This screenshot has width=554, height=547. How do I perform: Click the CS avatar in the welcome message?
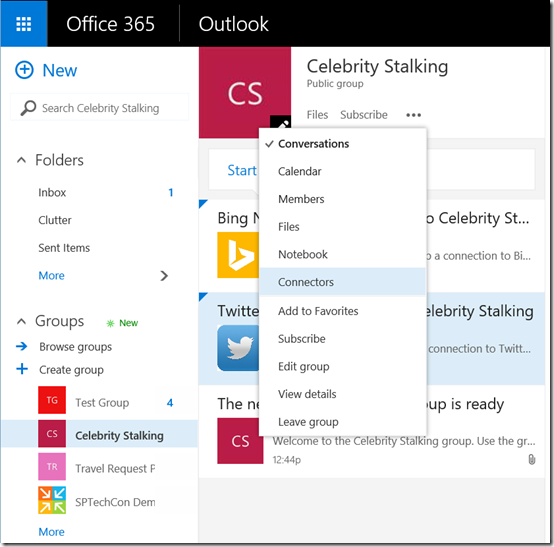[x=240, y=441]
